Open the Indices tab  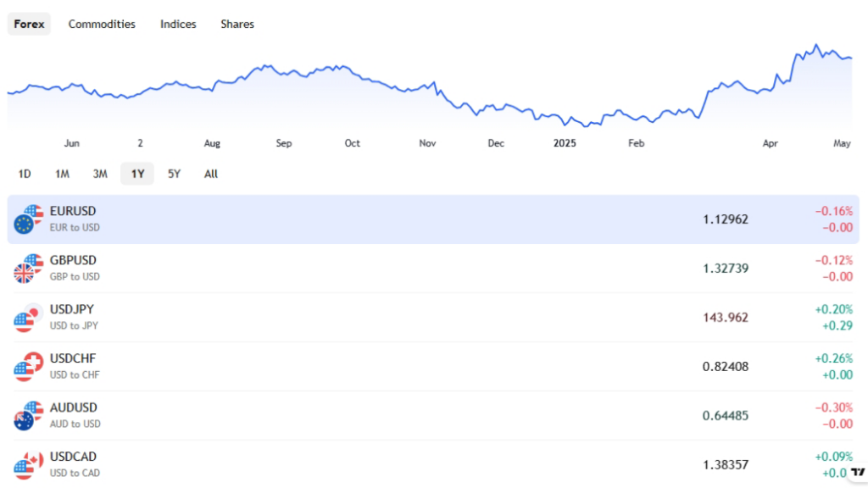pos(178,24)
